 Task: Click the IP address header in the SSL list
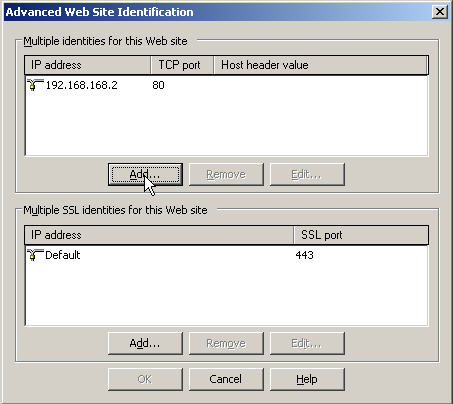coord(159,235)
